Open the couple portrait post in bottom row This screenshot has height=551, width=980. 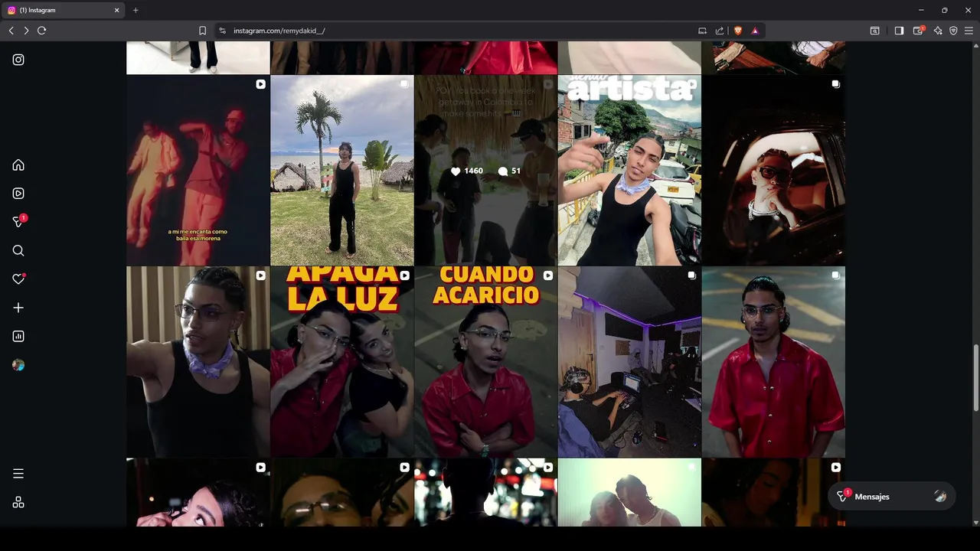(629, 492)
